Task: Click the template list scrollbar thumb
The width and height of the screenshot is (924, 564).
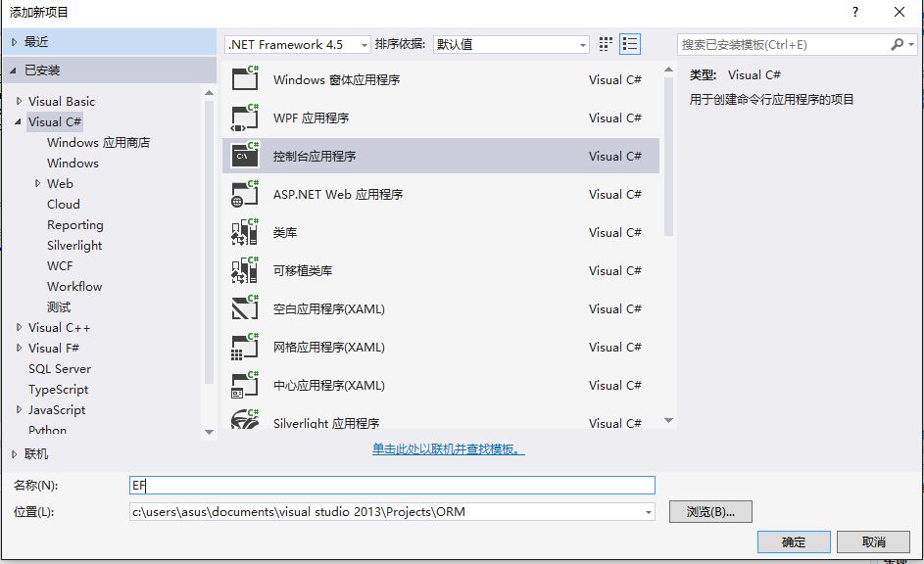Action: click(x=668, y=156)
